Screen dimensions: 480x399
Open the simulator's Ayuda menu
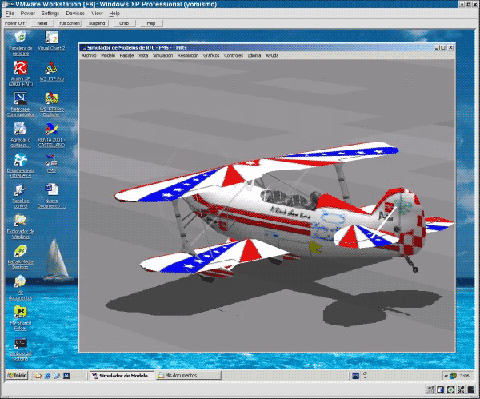pyautogui.click(x=272, y=55)
